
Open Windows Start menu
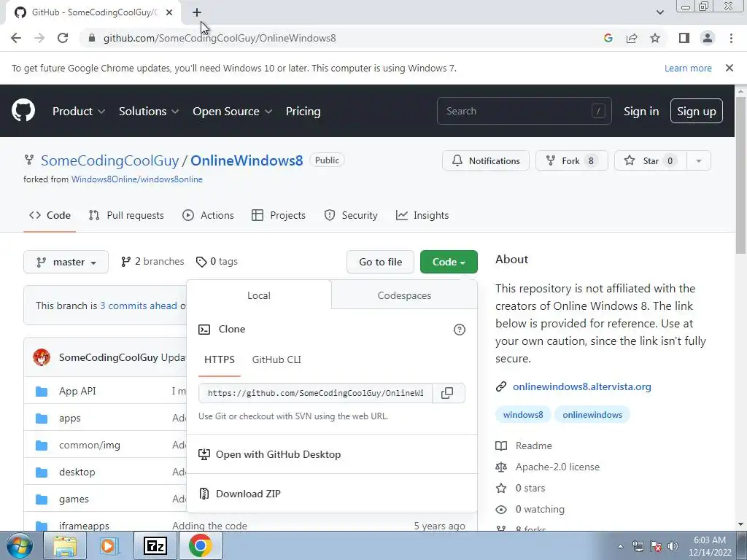[20, 545]
